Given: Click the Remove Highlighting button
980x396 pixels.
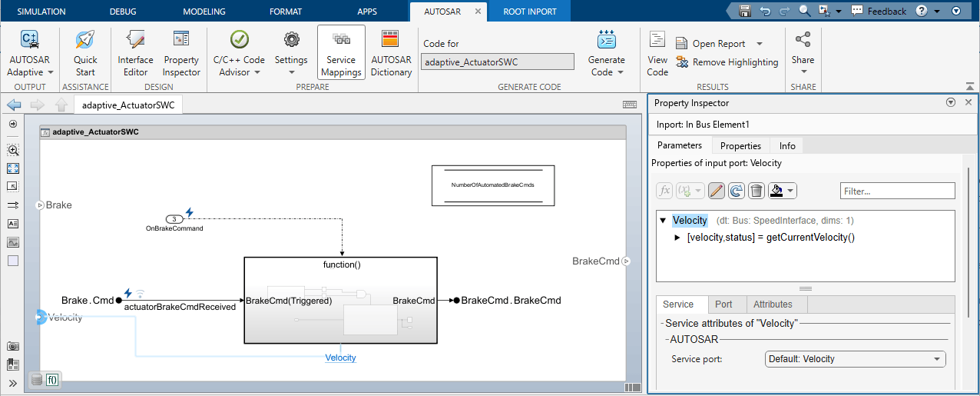Looking at the screenshot, I should coord(727,62).
